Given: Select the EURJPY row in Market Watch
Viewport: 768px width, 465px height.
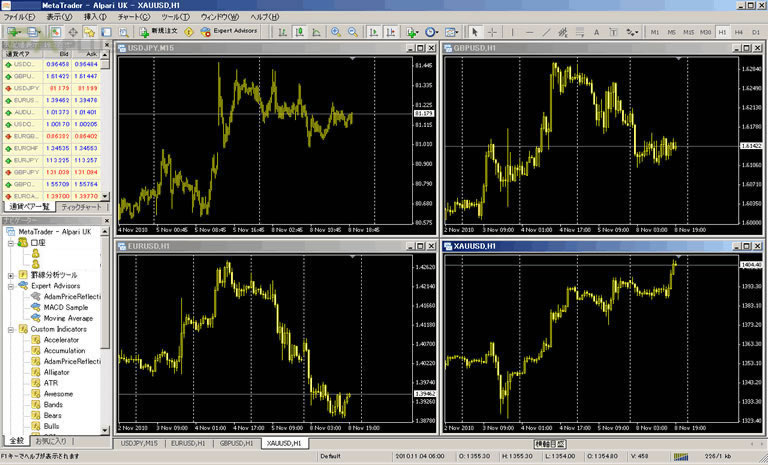Looking at the screenshot, I should pos(51,160).
